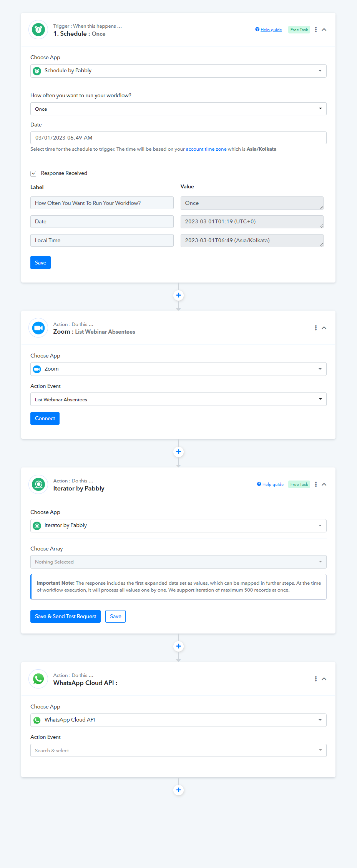Viewport: 357px width, 868px height.
Task: Click label field How Often You Want To Run
Action: tap(102, 203)
